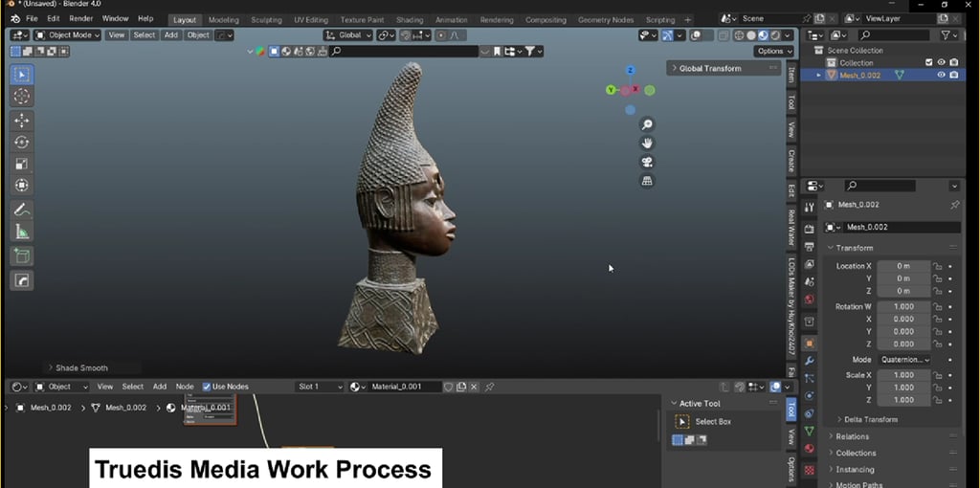The width and height of the screenshot is (980, 488).
Task: Select the Cursor tool
Action: 22,97
